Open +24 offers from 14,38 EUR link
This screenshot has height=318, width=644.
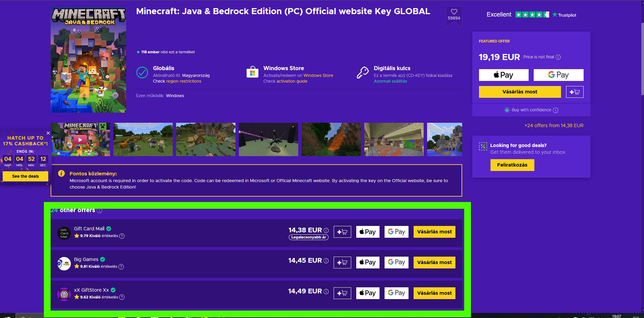(554, 125)
